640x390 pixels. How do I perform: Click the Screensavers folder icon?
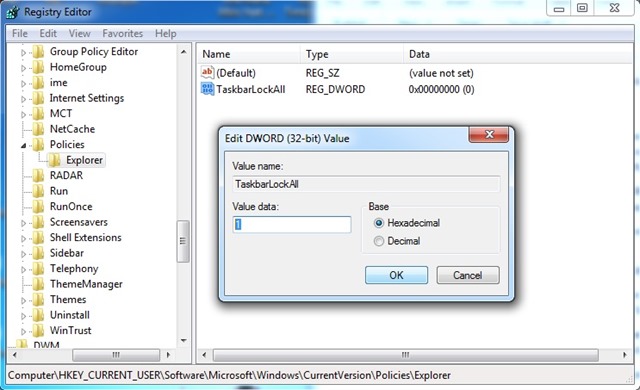pos(38,222)
